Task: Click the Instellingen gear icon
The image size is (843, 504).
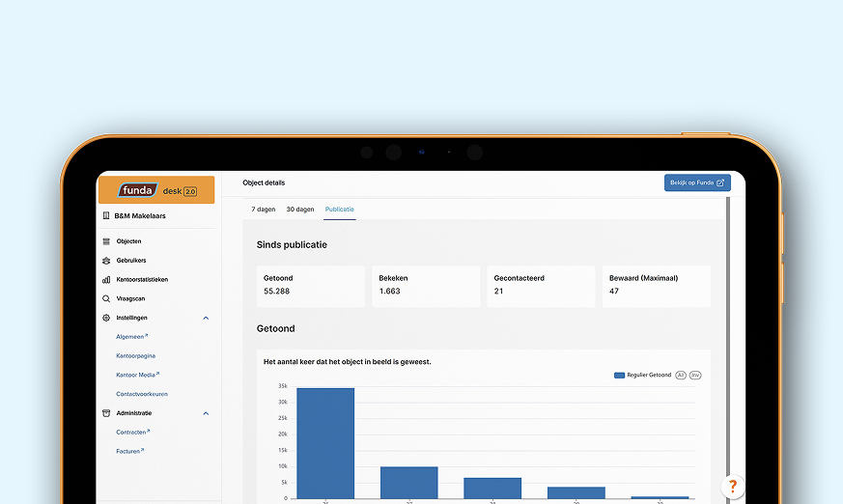Action: click(x=106, y=318)
